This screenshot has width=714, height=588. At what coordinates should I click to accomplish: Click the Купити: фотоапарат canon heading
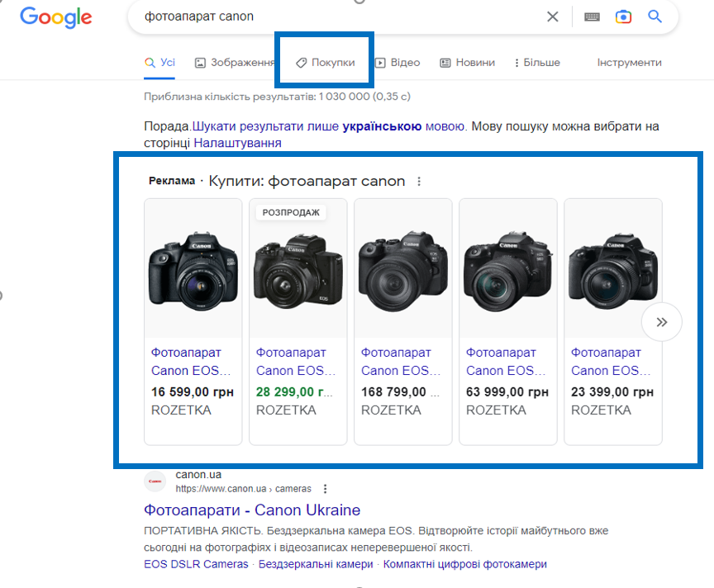point(307,181)
